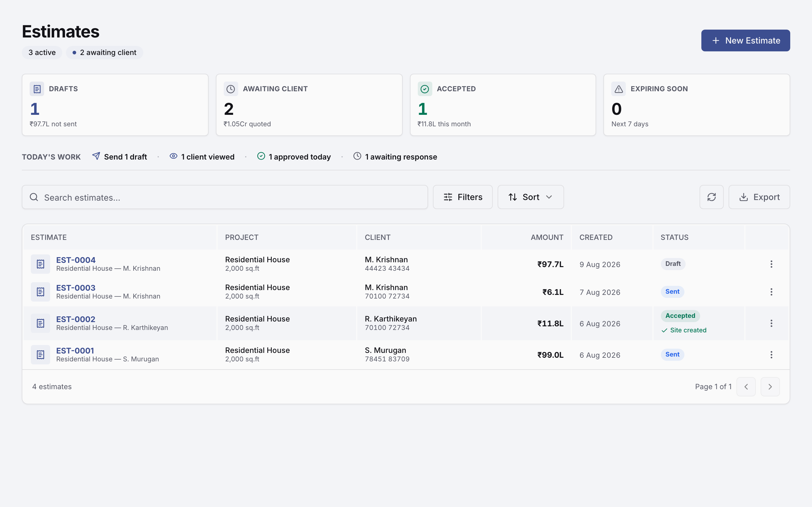Click the paper plane send icon
Screen dimensions: 812x507
coord(96,156)
